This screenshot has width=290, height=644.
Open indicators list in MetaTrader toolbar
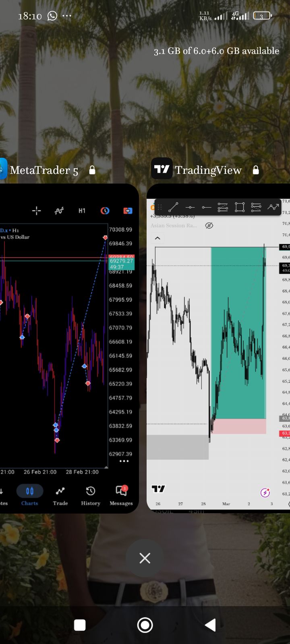59,211
